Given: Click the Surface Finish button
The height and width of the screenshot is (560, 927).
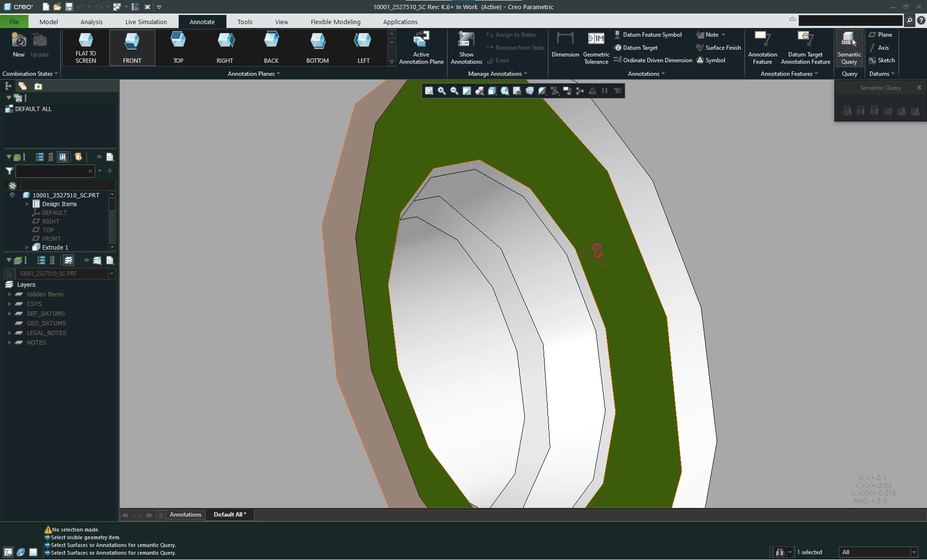Looking at the screenshot, I should point(718,48).
